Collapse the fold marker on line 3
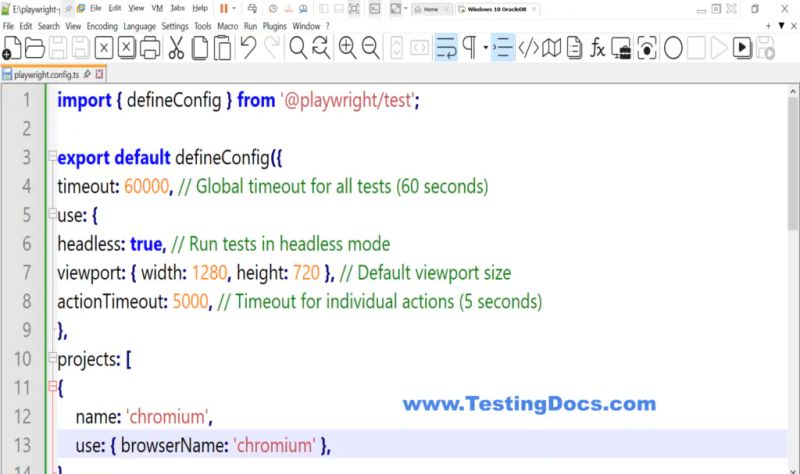Image resolution: width=800 pixels, height=474 pixels. 52,156
